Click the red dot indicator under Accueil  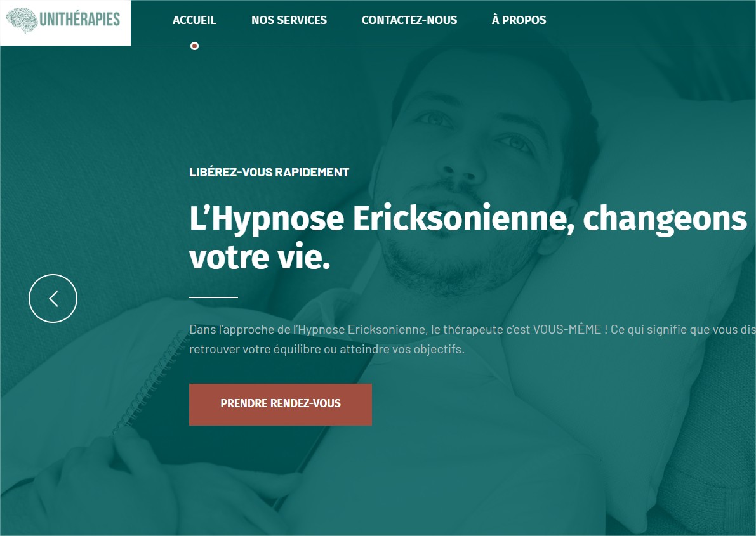194,46
